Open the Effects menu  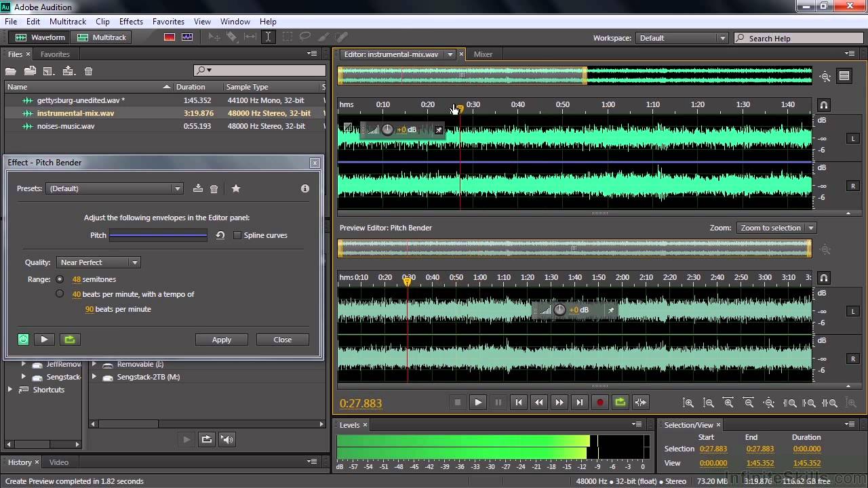(x=131, y=22)
